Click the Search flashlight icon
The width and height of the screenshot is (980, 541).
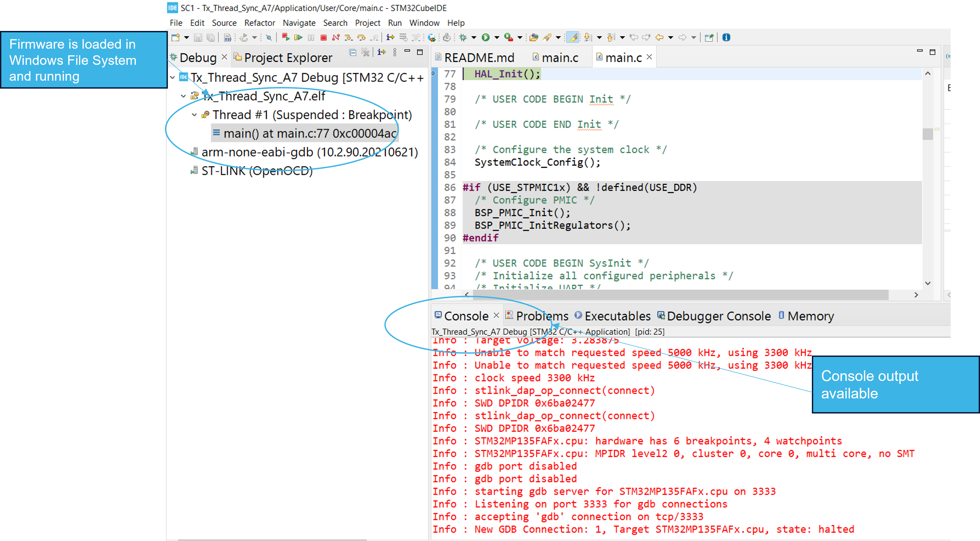tap(547, 37)
